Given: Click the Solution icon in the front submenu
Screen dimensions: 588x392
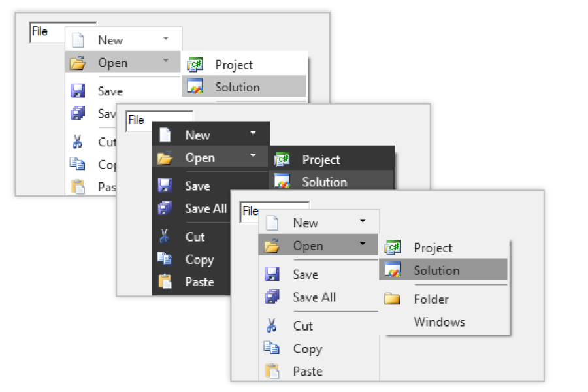Looking at the screenshot, I should coord(393,270).
